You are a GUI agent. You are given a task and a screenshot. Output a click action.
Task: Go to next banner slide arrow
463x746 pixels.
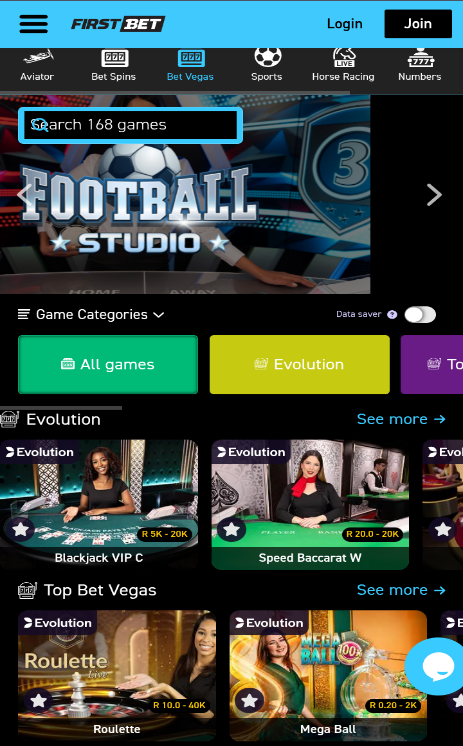coord(434,195)
